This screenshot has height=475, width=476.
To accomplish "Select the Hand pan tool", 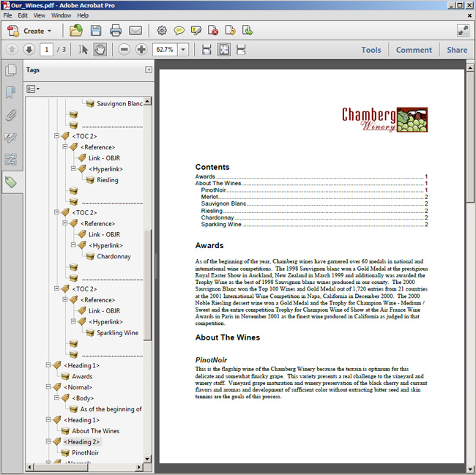I will click(100, 50).
